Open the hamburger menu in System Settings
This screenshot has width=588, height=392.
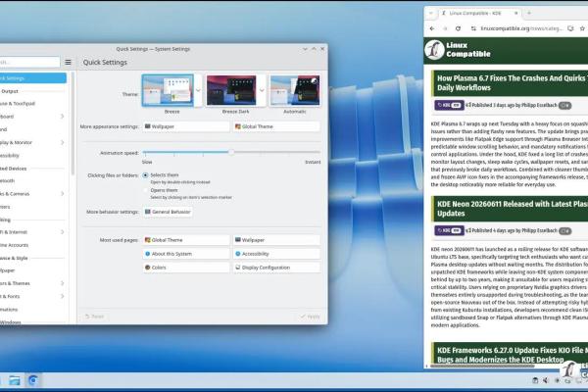(68, 63)
